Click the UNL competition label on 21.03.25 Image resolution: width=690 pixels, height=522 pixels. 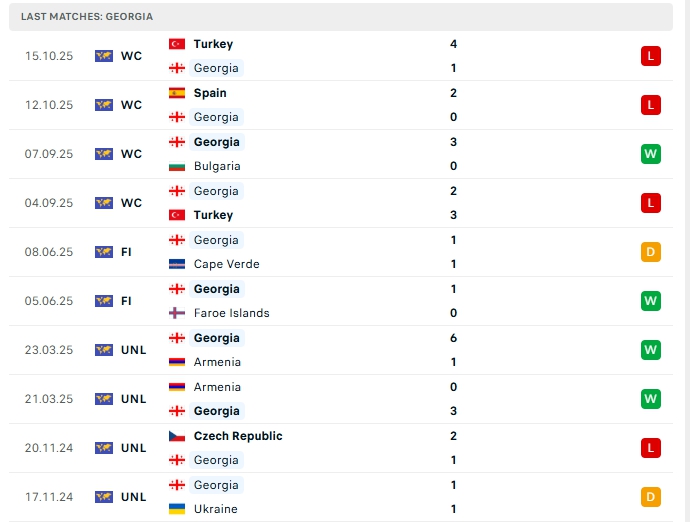[133, 399]
